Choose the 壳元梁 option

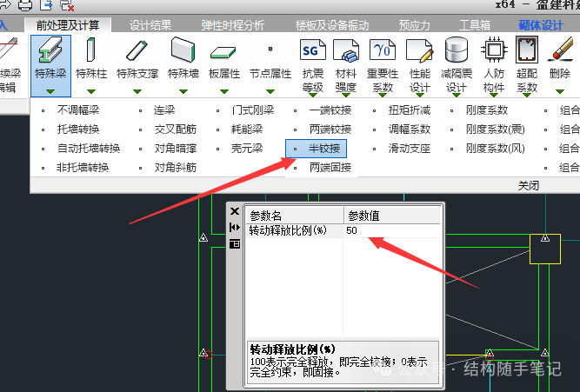coord(247,149)
